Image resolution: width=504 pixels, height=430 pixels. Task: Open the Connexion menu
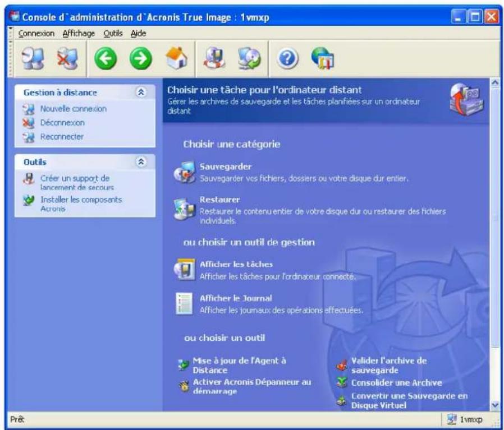36,34
